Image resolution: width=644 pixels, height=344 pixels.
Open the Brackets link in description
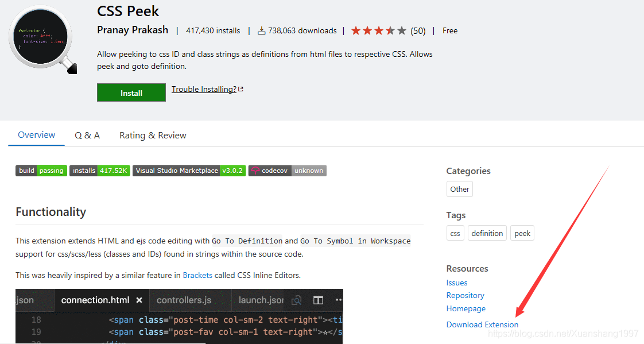pyautogui.click(x=197, y=275)
